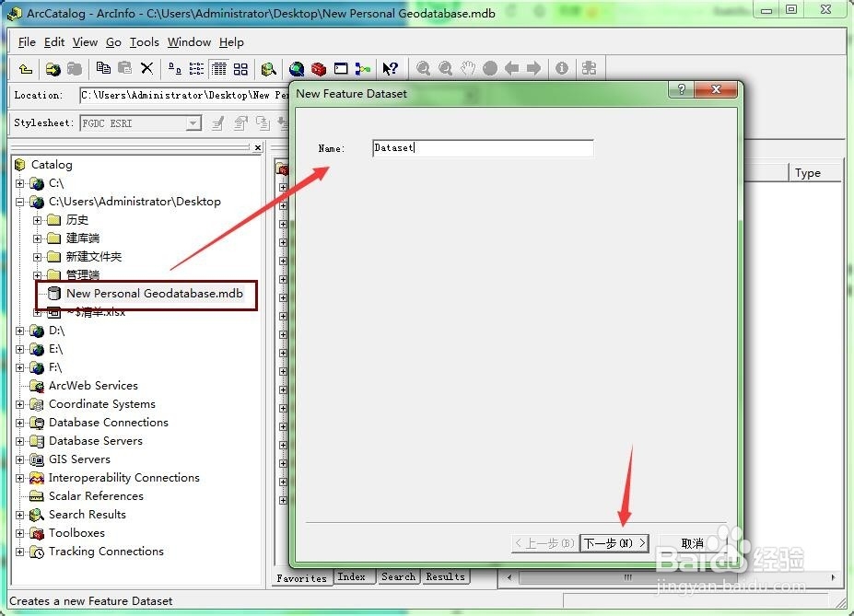Click the Name input field
Viewport: 854px width, 616px height.
pos(483,148)
